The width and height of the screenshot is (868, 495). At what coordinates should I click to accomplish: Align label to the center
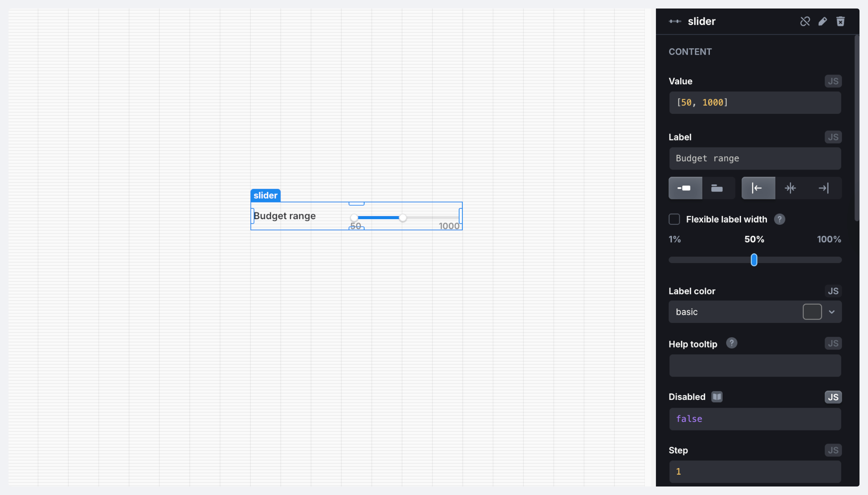(790, 188)
